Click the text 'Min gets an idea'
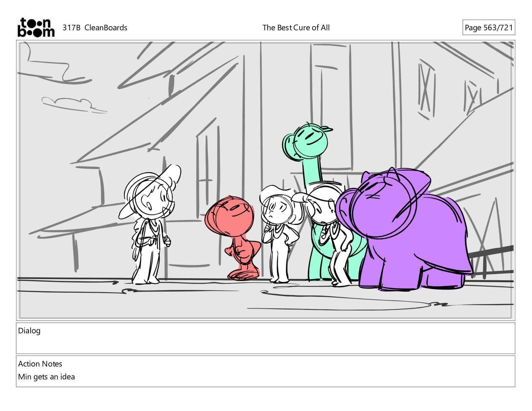Viewport: 532px width, 411px height. click(46, 377)
